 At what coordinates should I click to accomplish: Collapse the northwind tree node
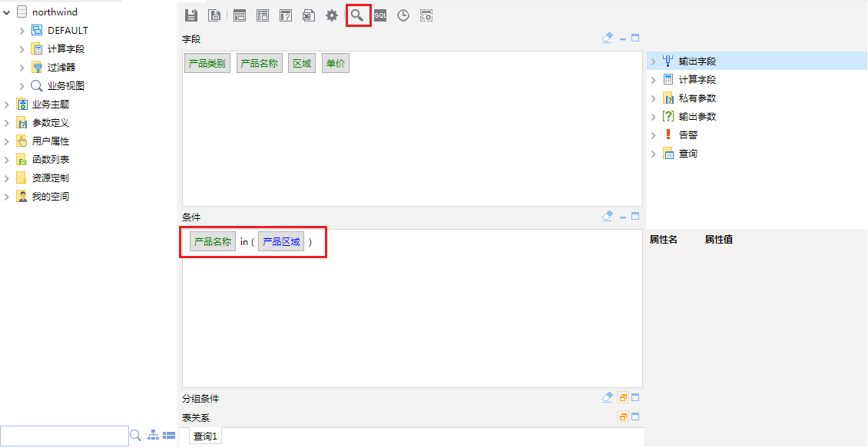(7, 12)
